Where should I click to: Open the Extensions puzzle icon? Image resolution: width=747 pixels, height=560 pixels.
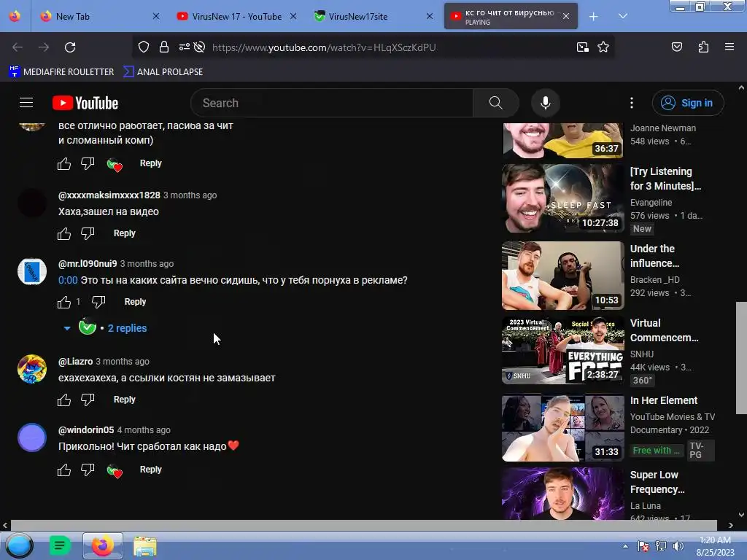coord(703,47)
